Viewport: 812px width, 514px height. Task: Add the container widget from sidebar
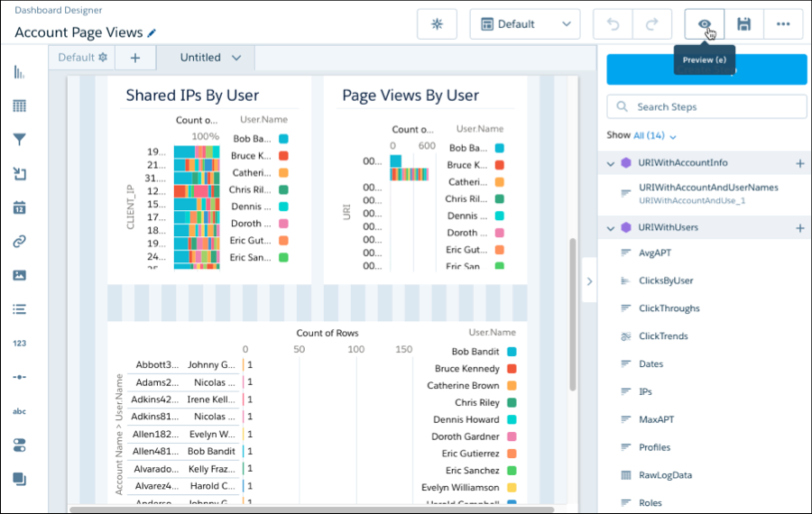coord(19,479)
